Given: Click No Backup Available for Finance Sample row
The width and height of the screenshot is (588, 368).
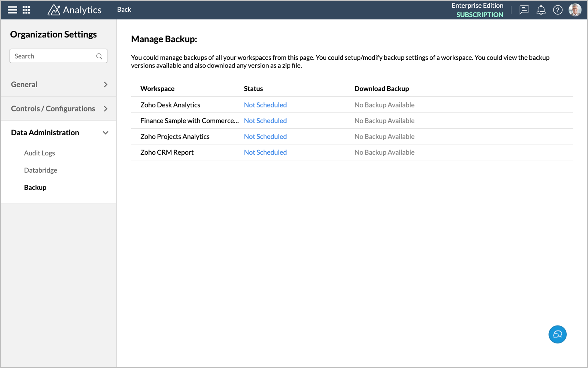Looking at the screenshot, I should [x=385, y=121].
